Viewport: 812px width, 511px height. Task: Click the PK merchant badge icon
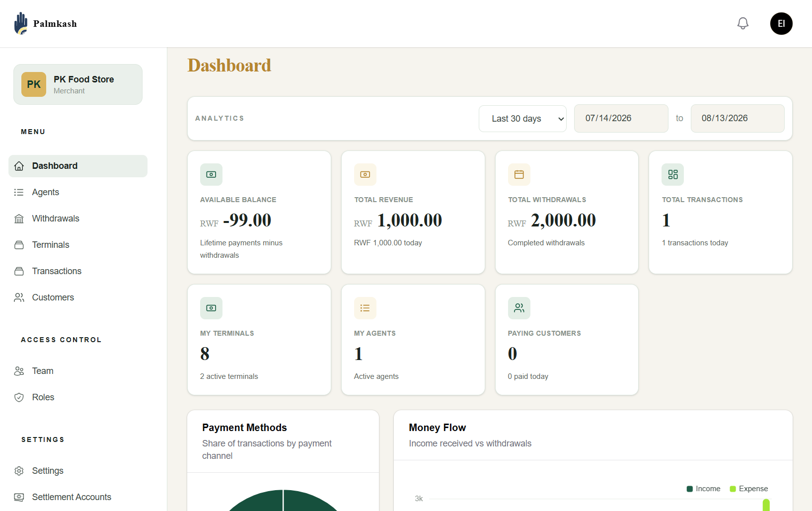click(34, 84)
